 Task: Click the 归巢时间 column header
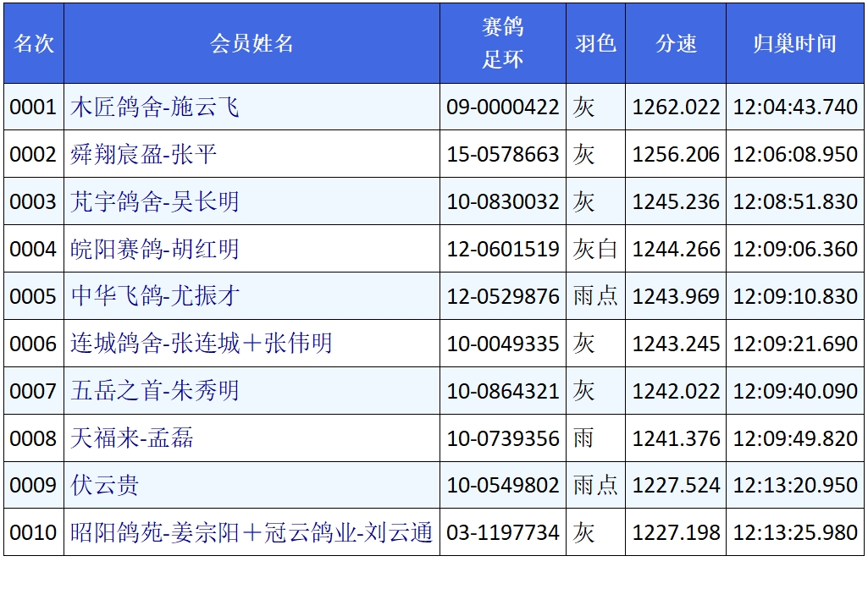tap(795, 43)
